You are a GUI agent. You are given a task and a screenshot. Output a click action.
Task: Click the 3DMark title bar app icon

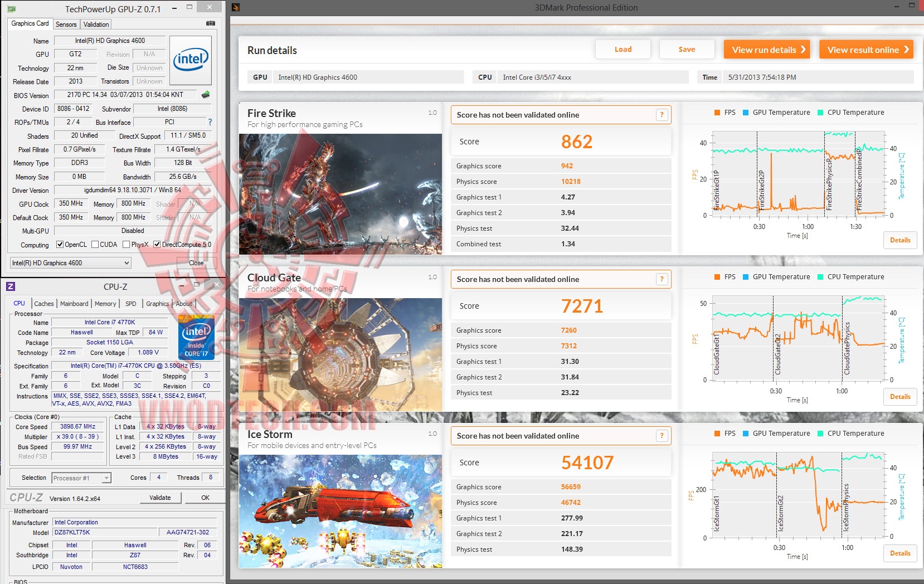(x=236, y=7)
